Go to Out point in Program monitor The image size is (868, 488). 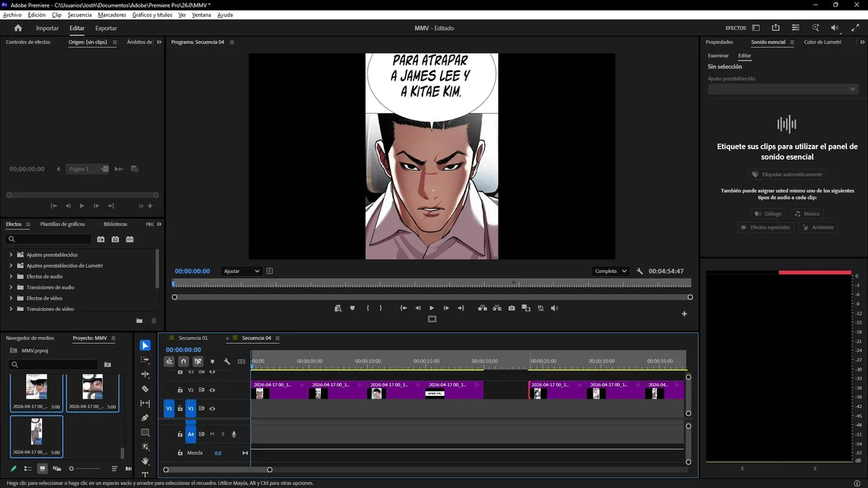pos(461,308)
